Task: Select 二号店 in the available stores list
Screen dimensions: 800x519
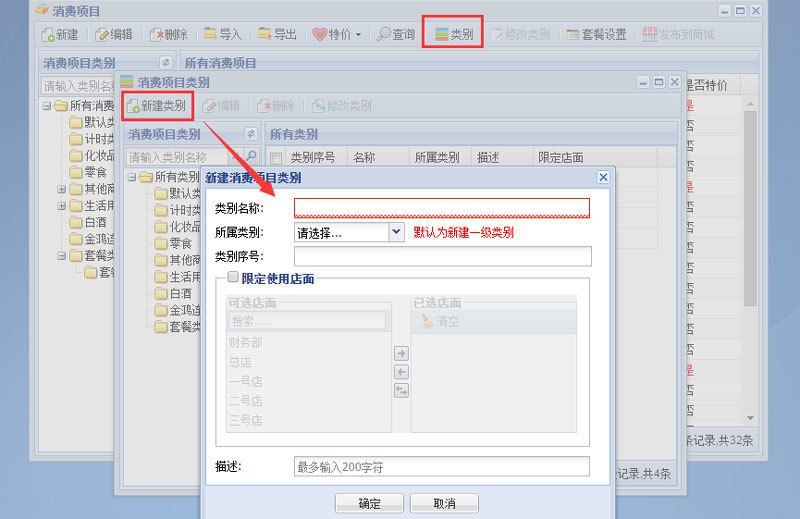Action: click(245, 401)
